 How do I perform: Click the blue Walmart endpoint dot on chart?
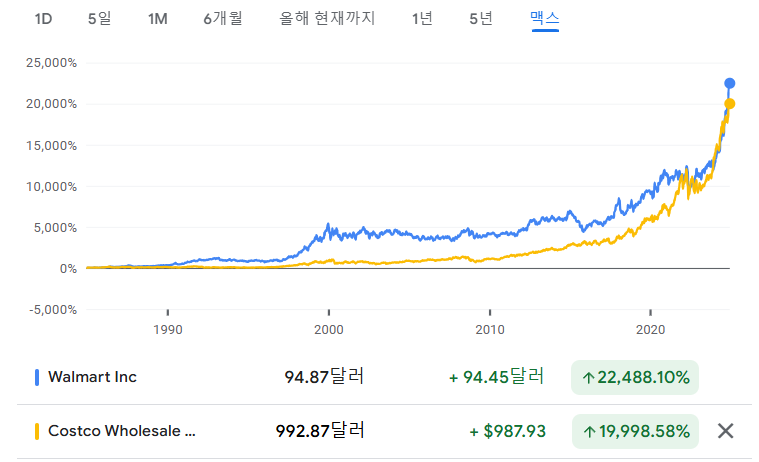(730, 83)
